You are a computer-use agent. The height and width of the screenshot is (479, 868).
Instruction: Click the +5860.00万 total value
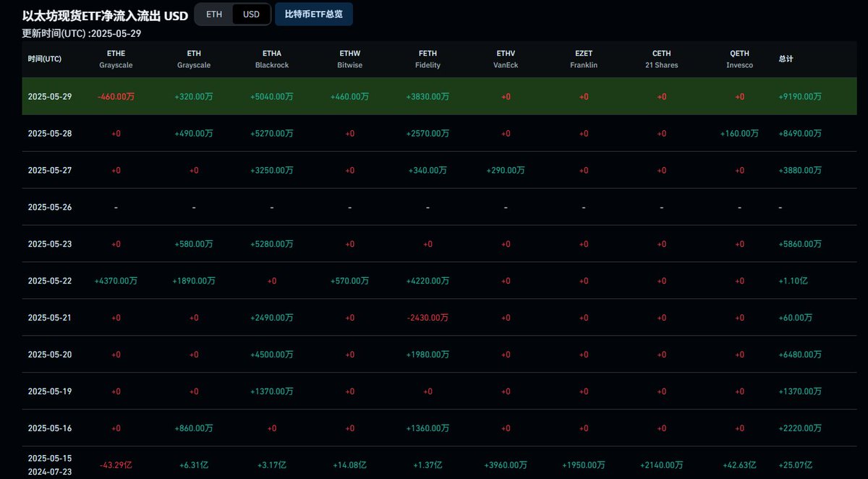[x=800, y=244]
